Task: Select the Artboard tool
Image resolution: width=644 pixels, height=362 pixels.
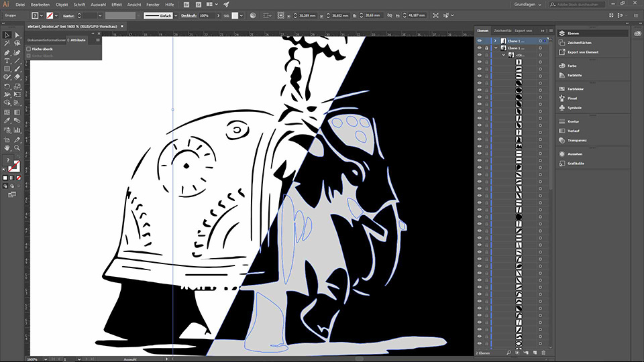Action: (x=7, y=139)
